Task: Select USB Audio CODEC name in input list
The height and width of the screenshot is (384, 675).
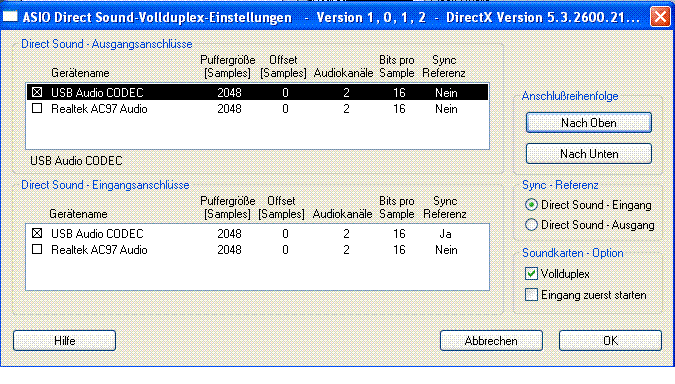Action: click(97, 234)
